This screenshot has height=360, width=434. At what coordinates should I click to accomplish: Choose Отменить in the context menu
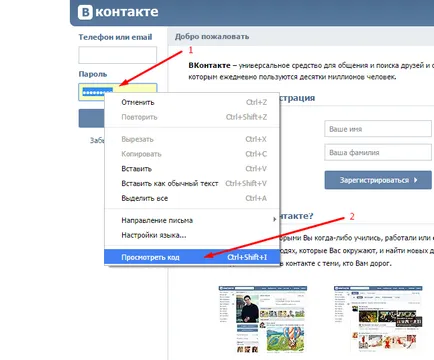192,102
